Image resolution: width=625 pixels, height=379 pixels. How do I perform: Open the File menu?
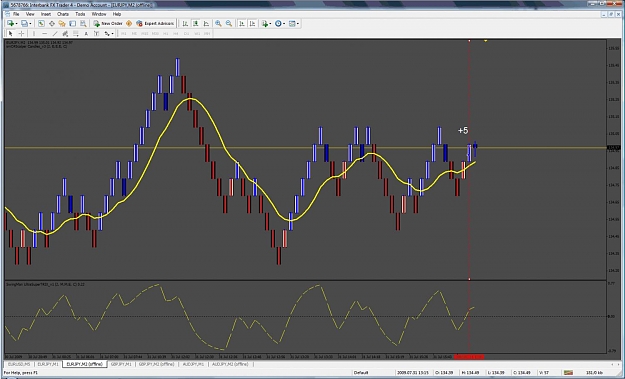[x=16, y=14]
